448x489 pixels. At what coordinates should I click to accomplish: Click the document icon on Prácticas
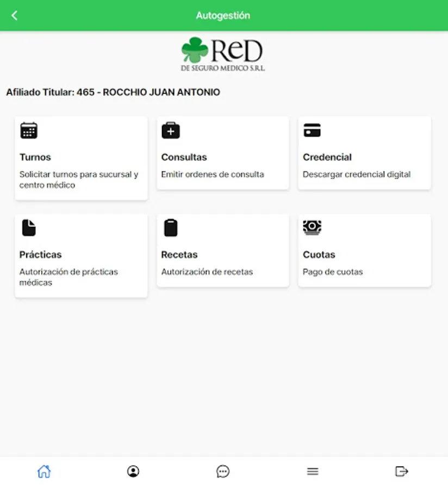pos(29,228)
